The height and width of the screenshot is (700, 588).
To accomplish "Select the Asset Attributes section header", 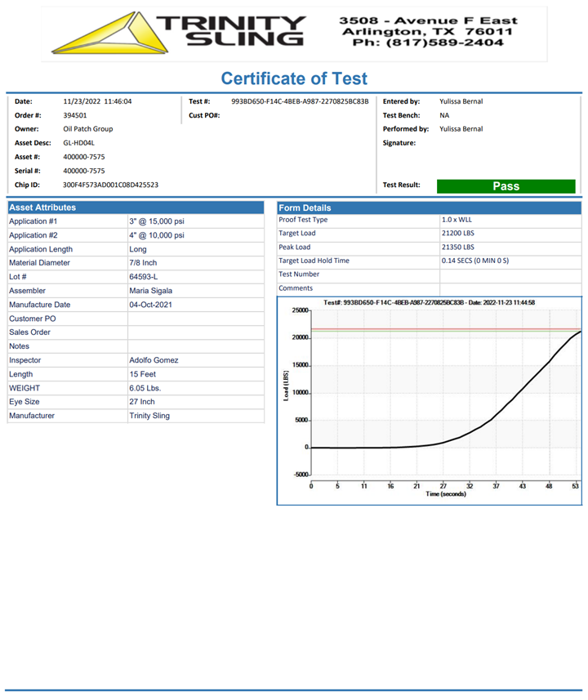I will click(x=42, y=207).
